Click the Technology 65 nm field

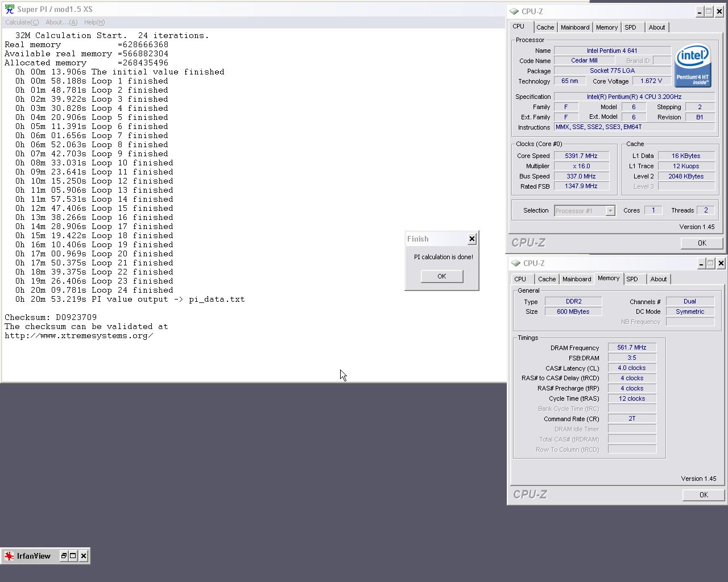tap(570, 81)
